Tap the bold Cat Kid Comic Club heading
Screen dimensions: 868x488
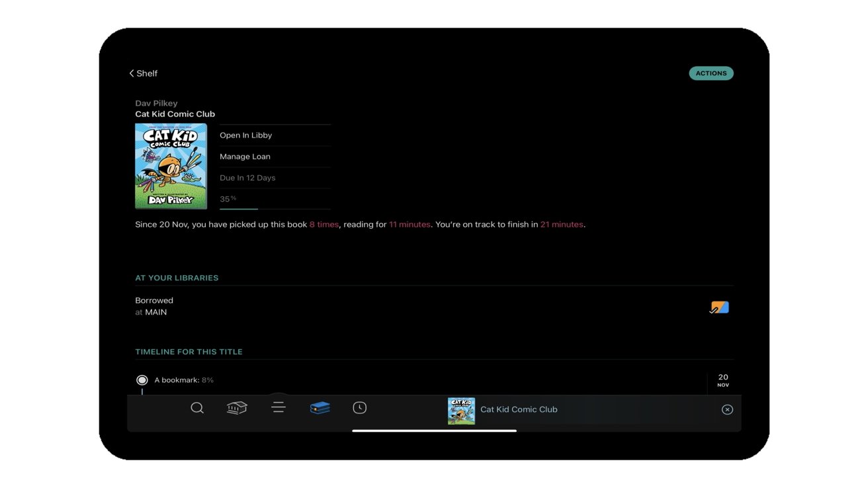tap(175, 114)
